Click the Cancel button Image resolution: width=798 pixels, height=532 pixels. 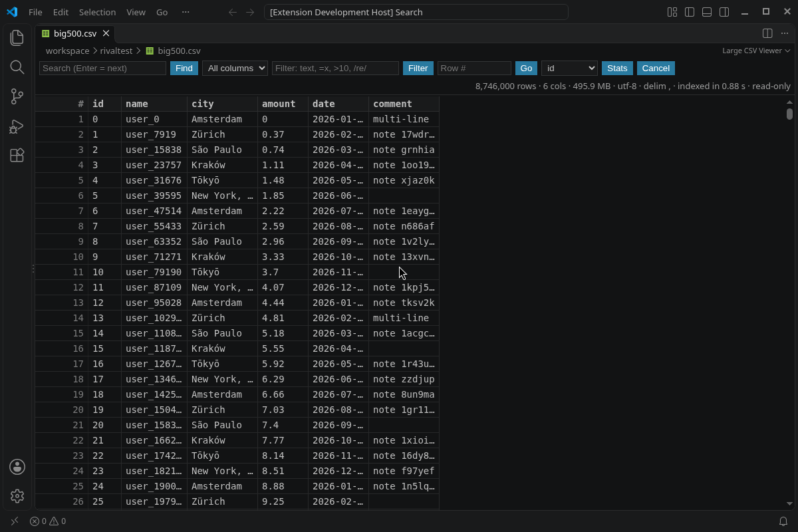(x=656, y=68)
